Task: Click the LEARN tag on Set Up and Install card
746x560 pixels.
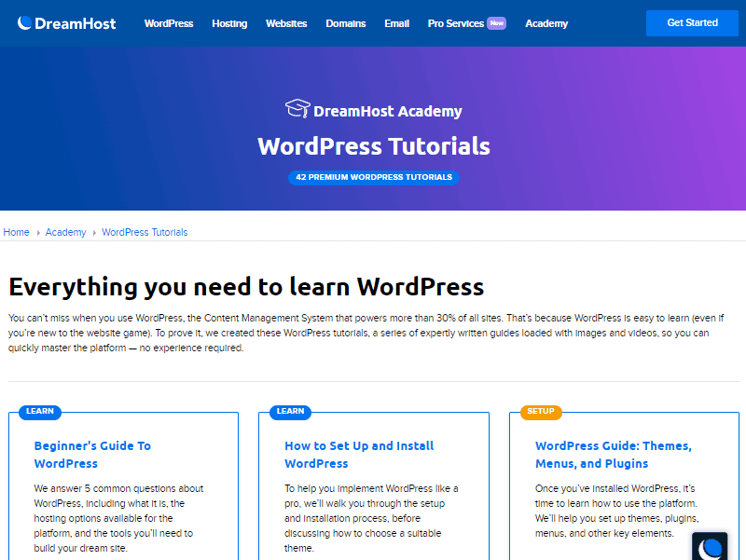Action: tap(290, 412)
